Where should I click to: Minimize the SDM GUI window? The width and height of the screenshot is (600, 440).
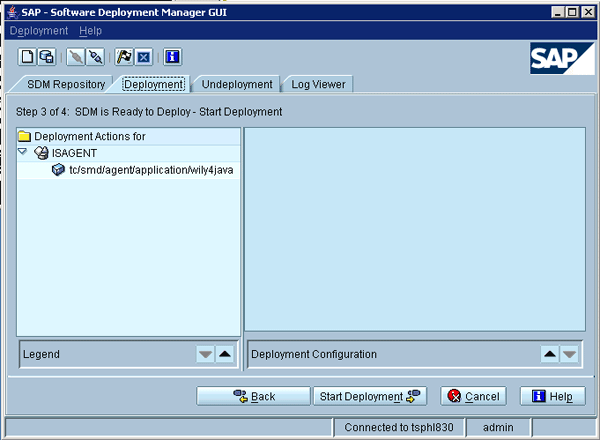[x=558, y=12]
